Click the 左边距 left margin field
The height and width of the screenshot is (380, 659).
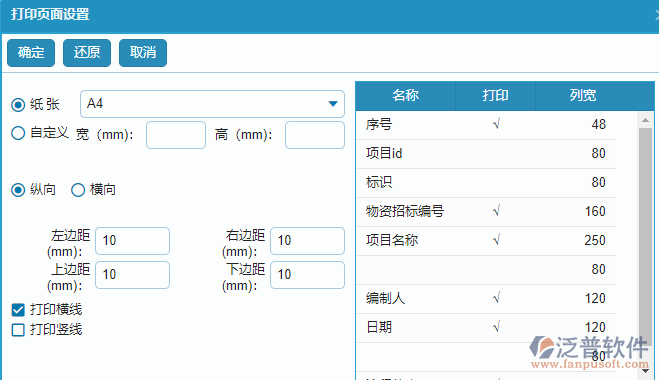(132, 241)
